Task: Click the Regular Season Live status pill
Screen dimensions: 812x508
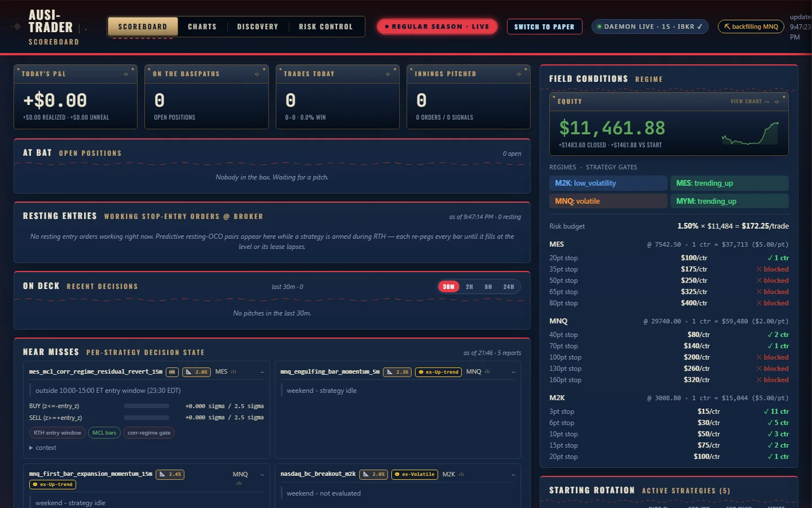Action: pyautogui.click(x=437, y=27)
